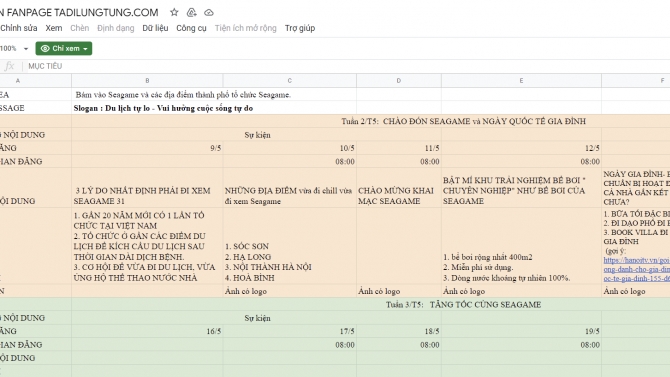Select cell 'NHỮNG ĐỊA ĐIỂM vừa đi chill'

tap(290, 188)
